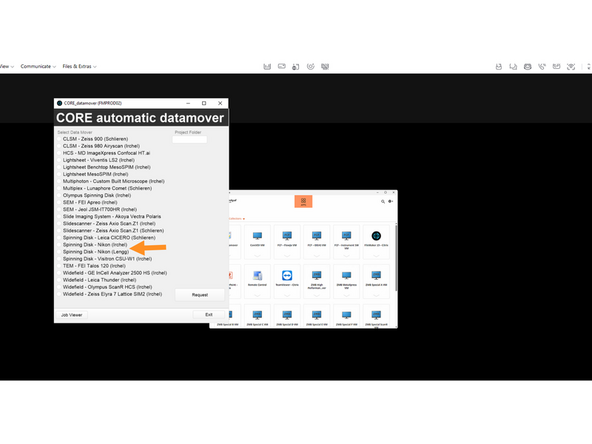Choose SEM - FEI Apreo (Irchel) radio button

click(x=59, y=202)
